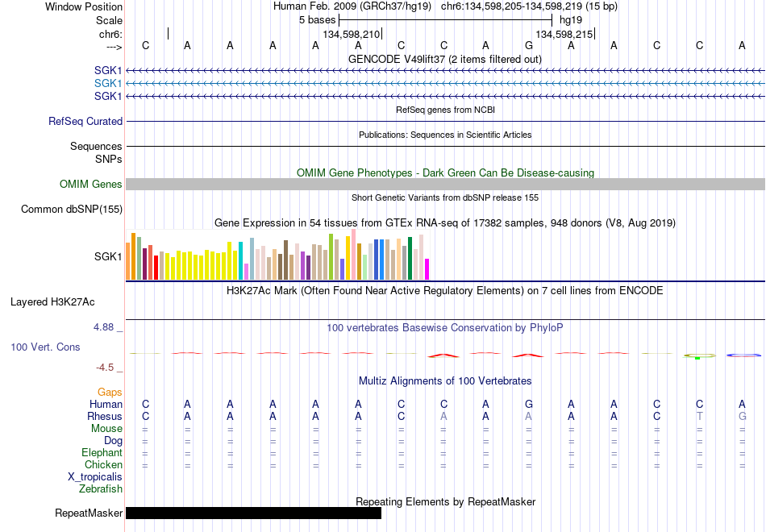The width and height of the screenshot is (766, 532).
Task: Click the Rhesus species label
Action: coord(105,416)
